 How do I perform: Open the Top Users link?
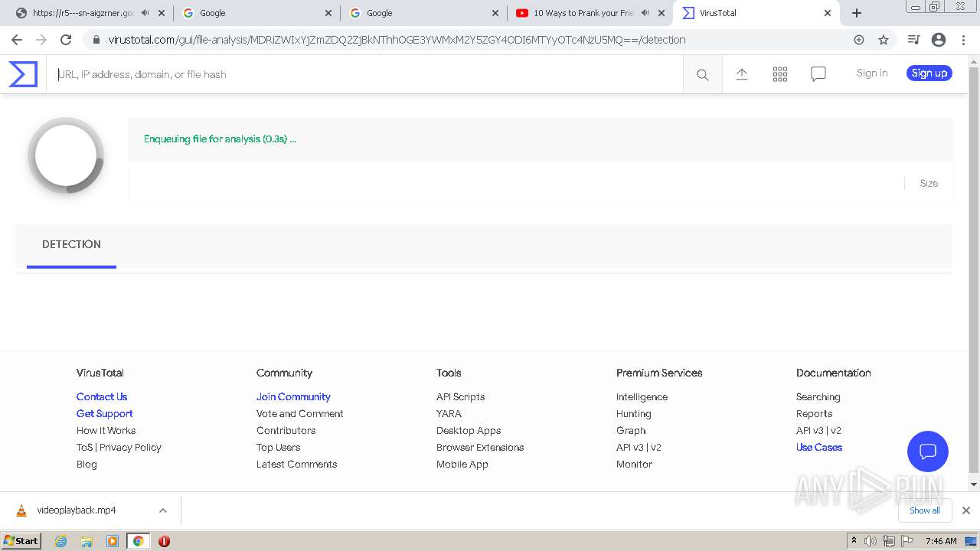point(278,447)
